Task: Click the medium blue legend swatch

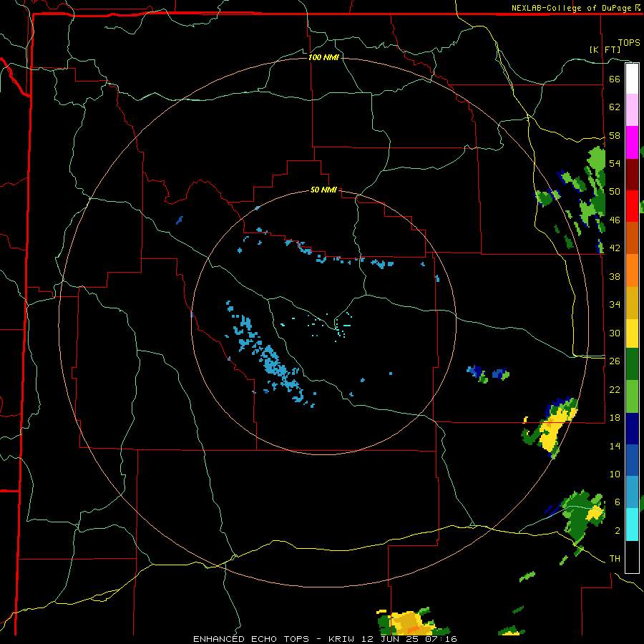Action: pos(632,460)
